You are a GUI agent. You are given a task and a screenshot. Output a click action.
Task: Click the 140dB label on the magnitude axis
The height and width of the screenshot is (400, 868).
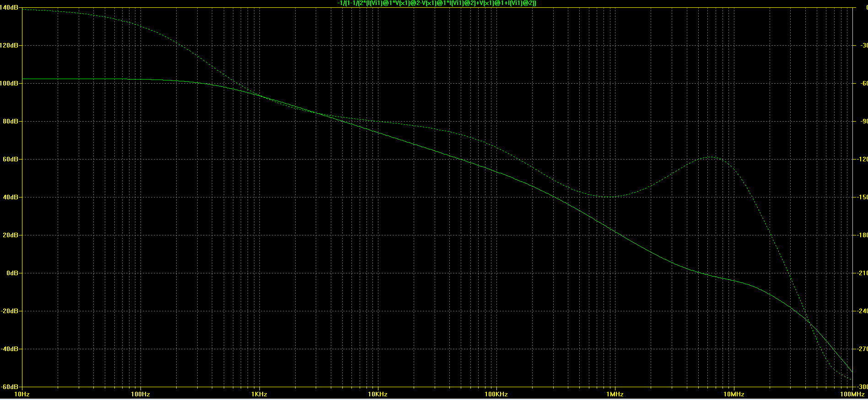coord(9,8)
